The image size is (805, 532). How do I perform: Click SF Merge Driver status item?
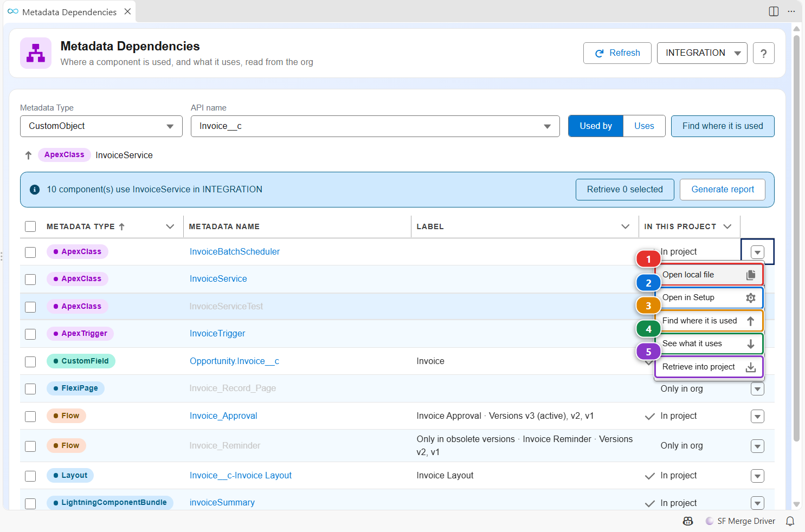[740, 521]
